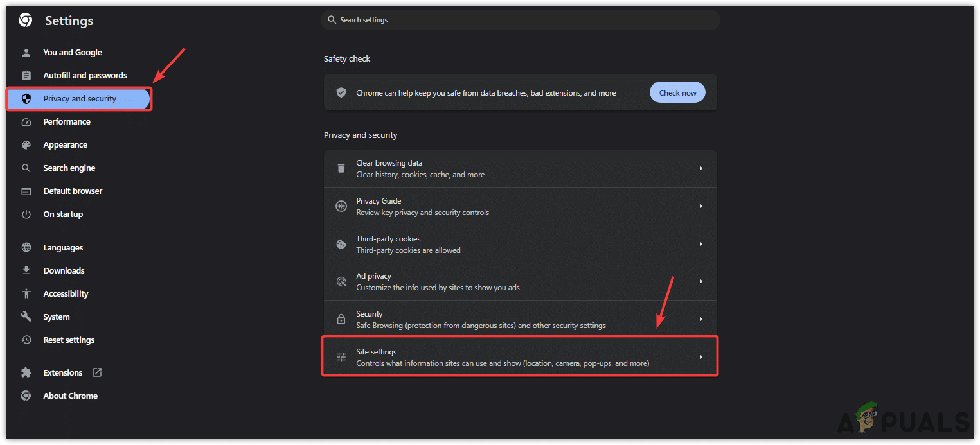980x445 pixels.
Task: Expand the Clear browsing data arrow
Action: (701, 169)
